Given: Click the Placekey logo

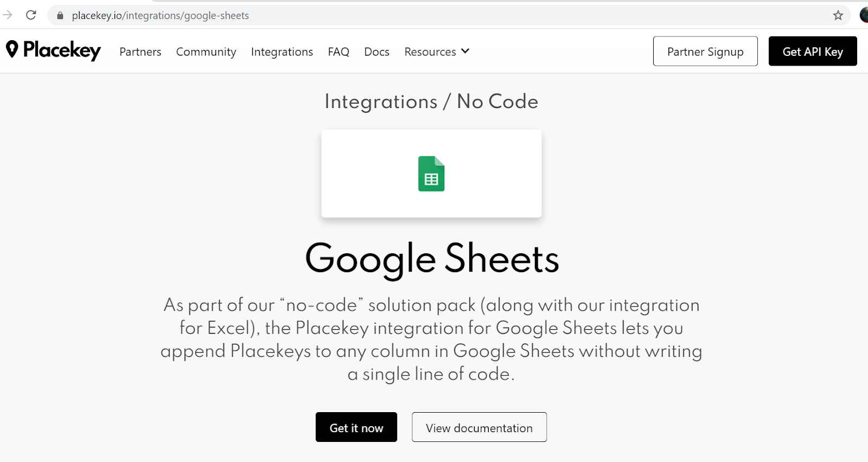Looking at the screenshot, I should [x=53, y=50].
